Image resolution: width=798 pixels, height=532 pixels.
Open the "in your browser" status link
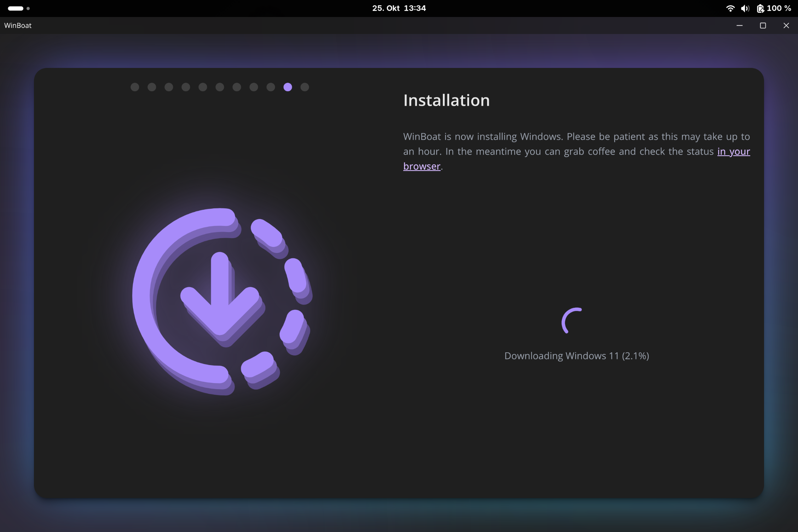pyautogui.click(x=733, y=151)
